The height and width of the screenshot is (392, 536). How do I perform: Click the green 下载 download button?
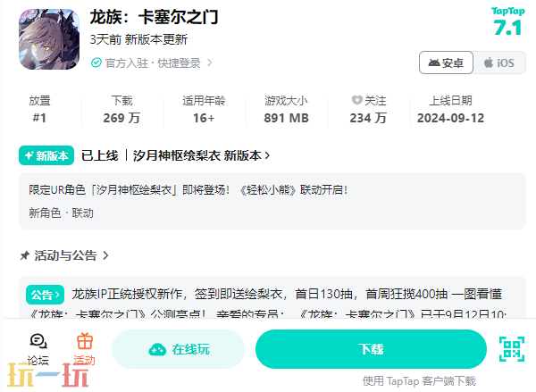(371, 349)
